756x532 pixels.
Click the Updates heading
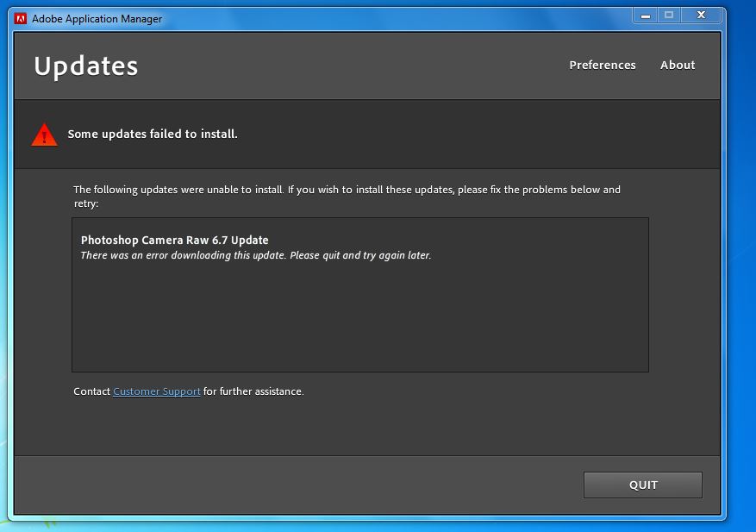click(86, 66)
